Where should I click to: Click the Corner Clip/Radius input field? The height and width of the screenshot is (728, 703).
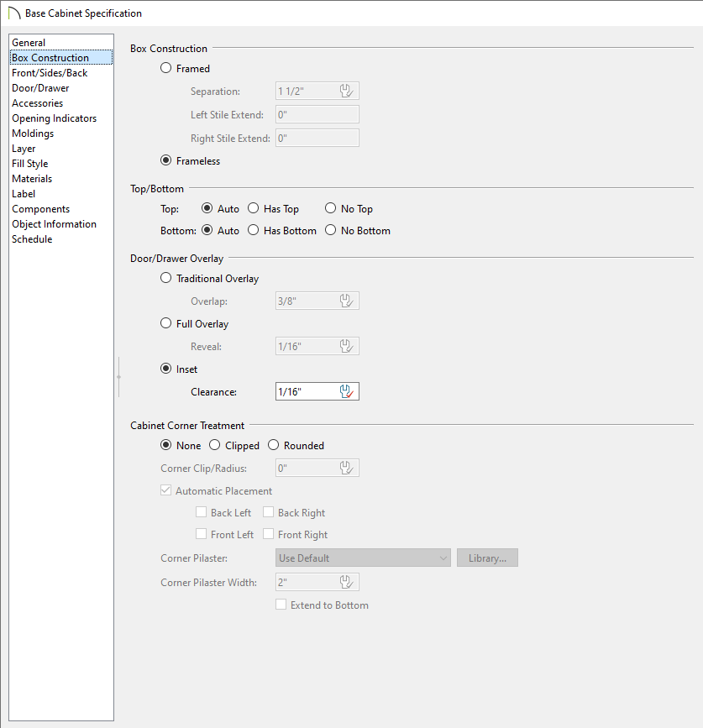click(x=317, y=468)
